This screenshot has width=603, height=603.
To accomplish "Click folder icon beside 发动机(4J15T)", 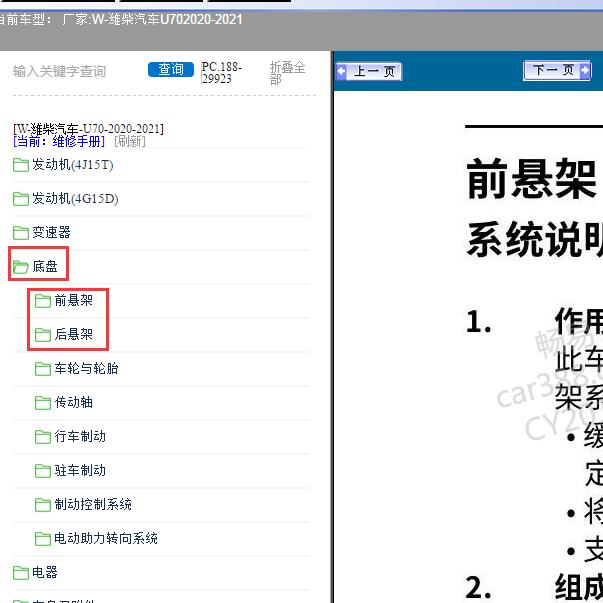I will (21, 165).
